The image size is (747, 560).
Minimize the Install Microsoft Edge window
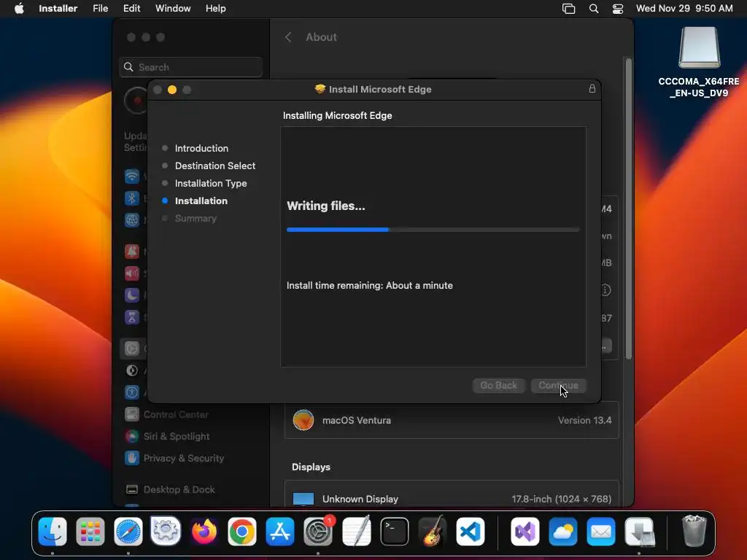click(172, 90)
